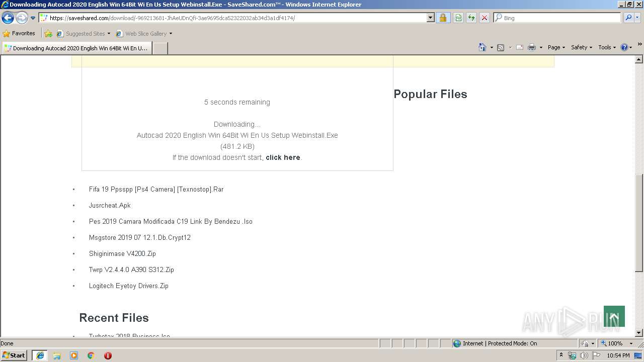This screenshot has width=644, height=362.
Task: Click the Read Mail envelope icon
Action: pos(520,47)
